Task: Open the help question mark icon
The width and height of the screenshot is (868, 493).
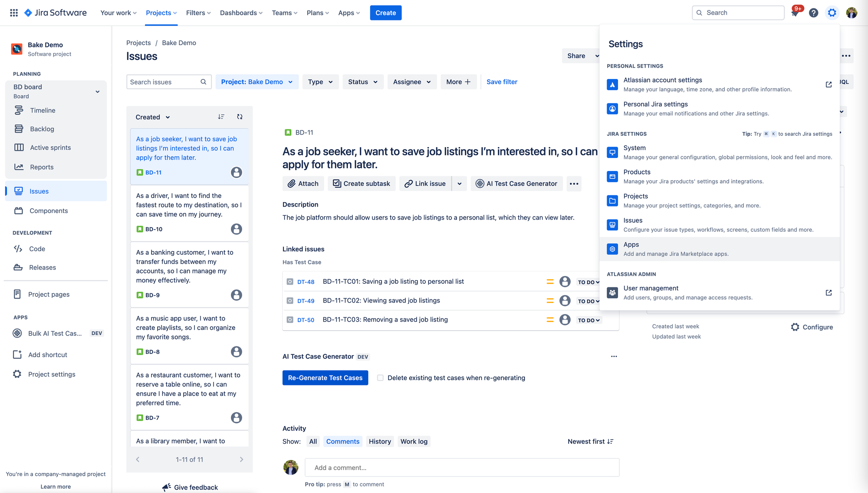Action: click(813, 13)
